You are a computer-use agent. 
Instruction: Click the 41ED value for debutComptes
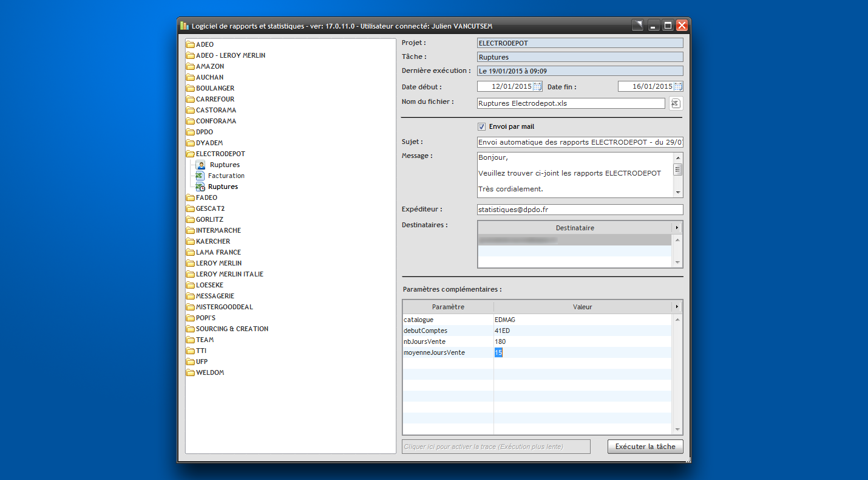click(502, 331)
